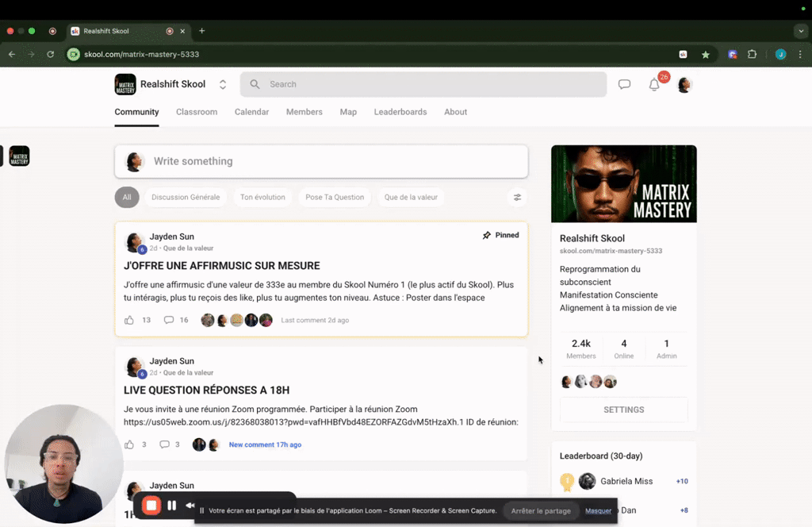Image resolution: width=812 pixels, height=527 pixels.
Task: Click the Matrix Mastery logo beside Realshift Skool
Action: click(125, 84)
